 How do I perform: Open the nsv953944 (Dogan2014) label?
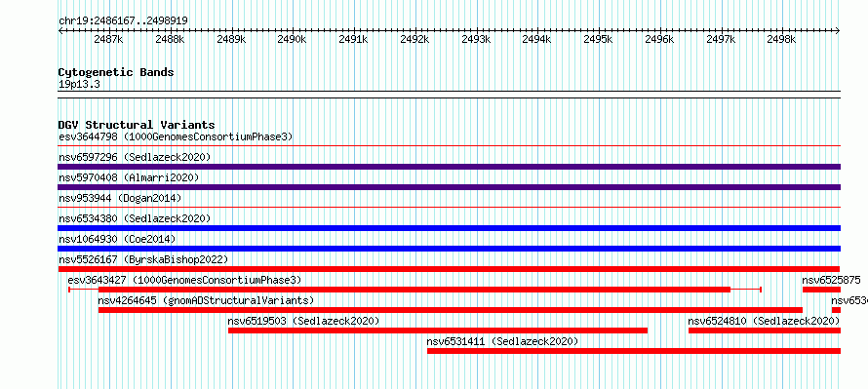[120, 198]
